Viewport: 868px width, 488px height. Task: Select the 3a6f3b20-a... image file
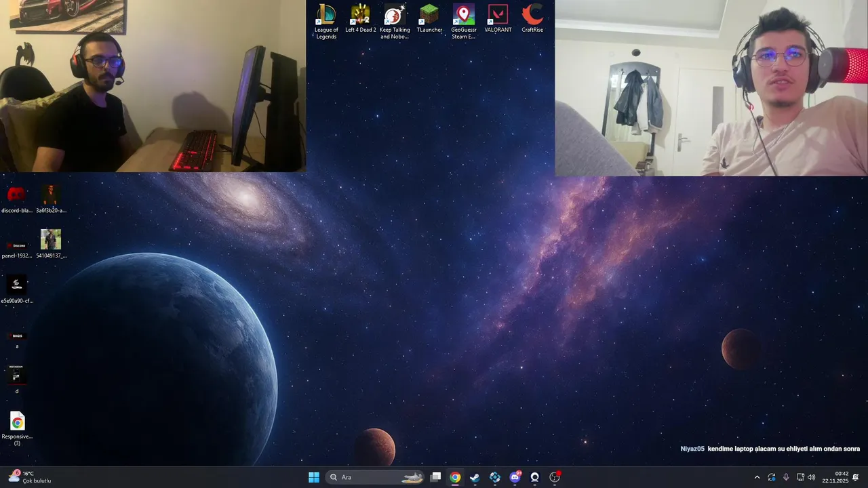tap(51, 200)
